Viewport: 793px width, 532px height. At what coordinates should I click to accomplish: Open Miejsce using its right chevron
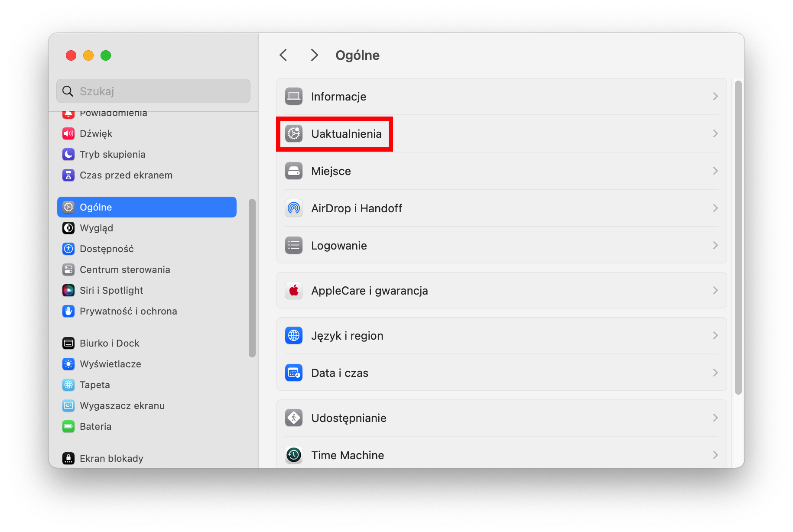click(715, 171)
